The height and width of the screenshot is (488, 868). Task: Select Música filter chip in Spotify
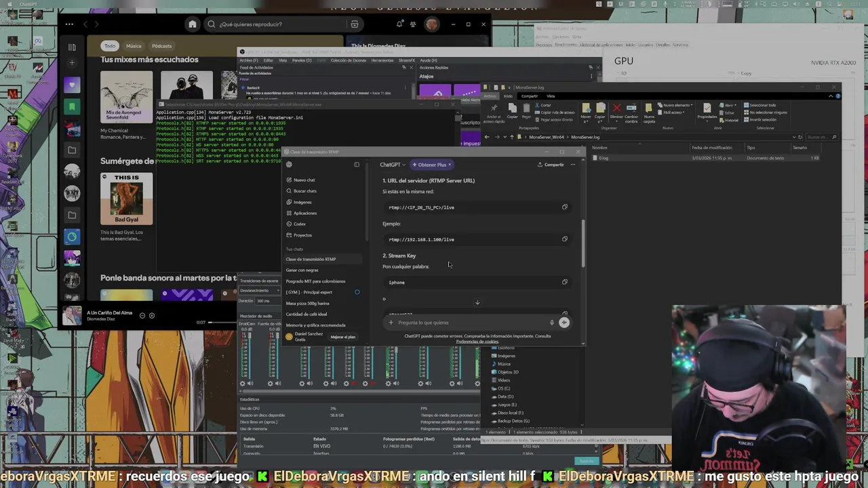(134, 46)
